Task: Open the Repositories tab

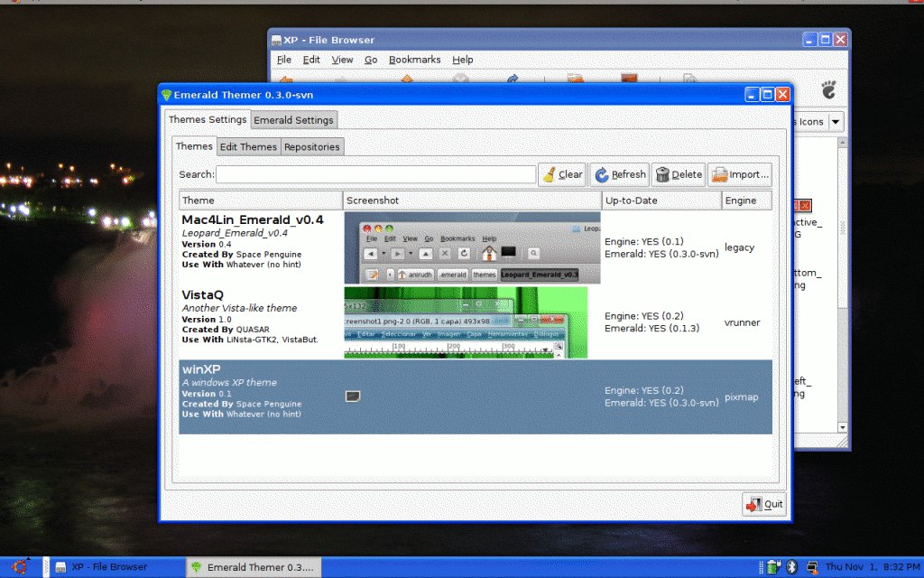Action: [311, 147]
